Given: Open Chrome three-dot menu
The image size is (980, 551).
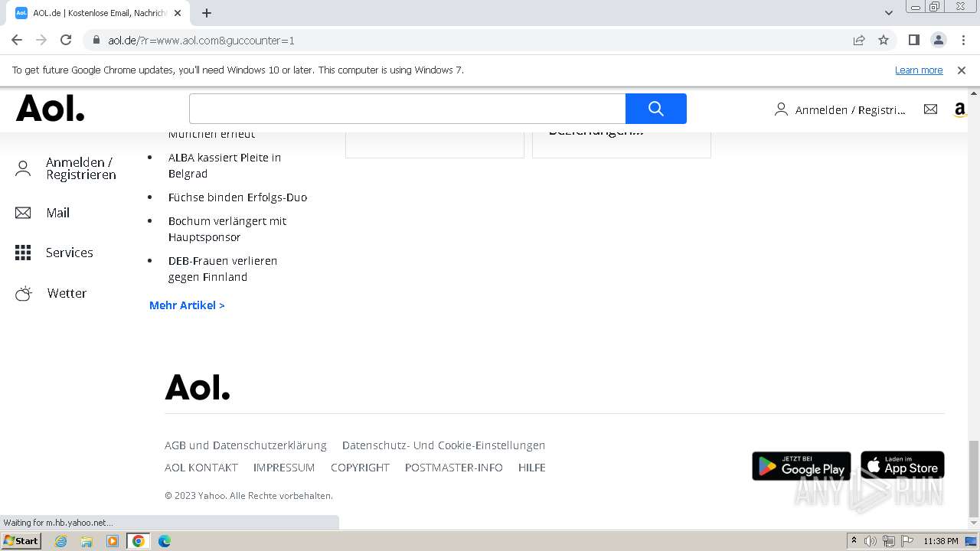Looking at the screenshot, I should 963,40.
